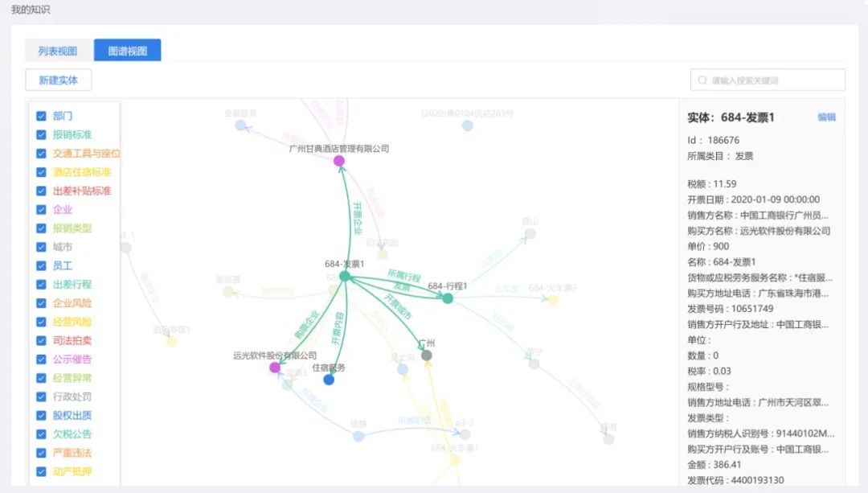868x493 pixels.
Task: Uncheck the 部门 category checkbox
Action: pos(41,116)
